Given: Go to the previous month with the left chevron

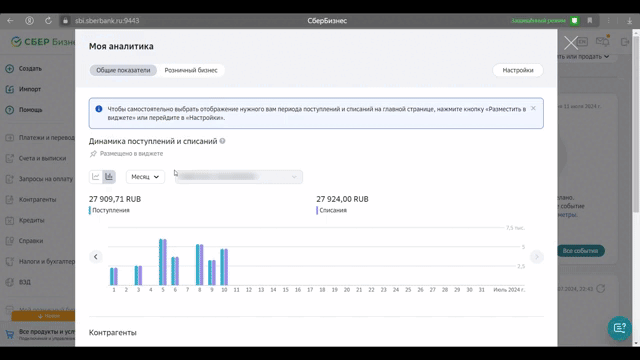Looking at the screenshot, I should [96, 257].
